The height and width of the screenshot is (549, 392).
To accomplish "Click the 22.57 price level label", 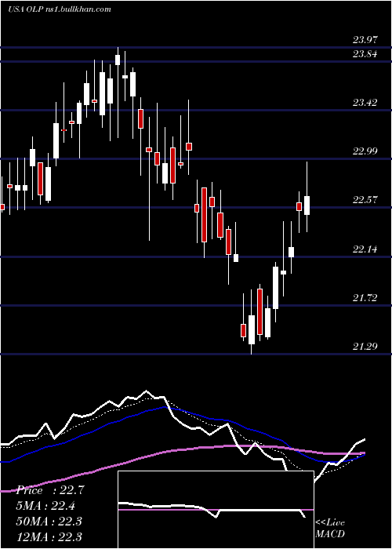I will [365, 200].
